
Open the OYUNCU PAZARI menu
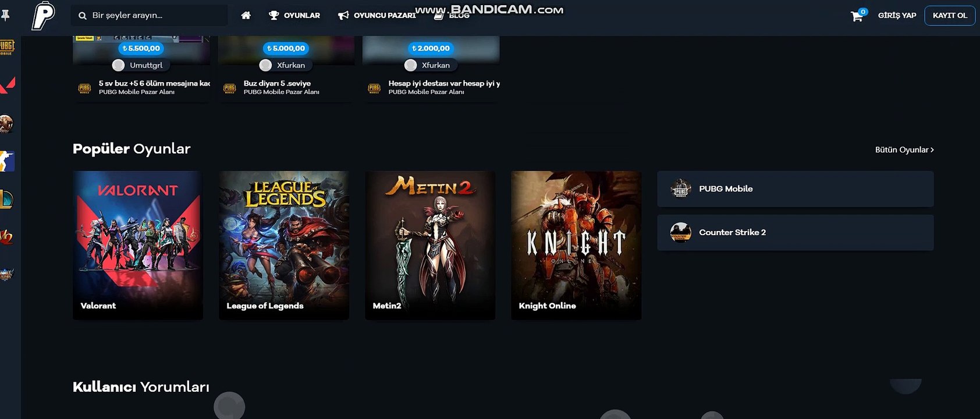[x=377, y=15]
